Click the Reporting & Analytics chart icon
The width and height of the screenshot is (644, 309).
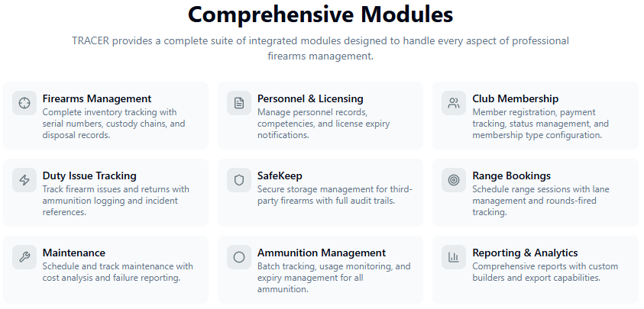coord(454,257)
